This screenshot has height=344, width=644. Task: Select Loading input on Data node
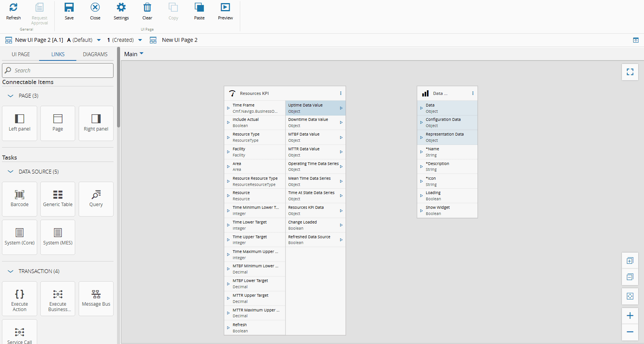coord(447,196)
